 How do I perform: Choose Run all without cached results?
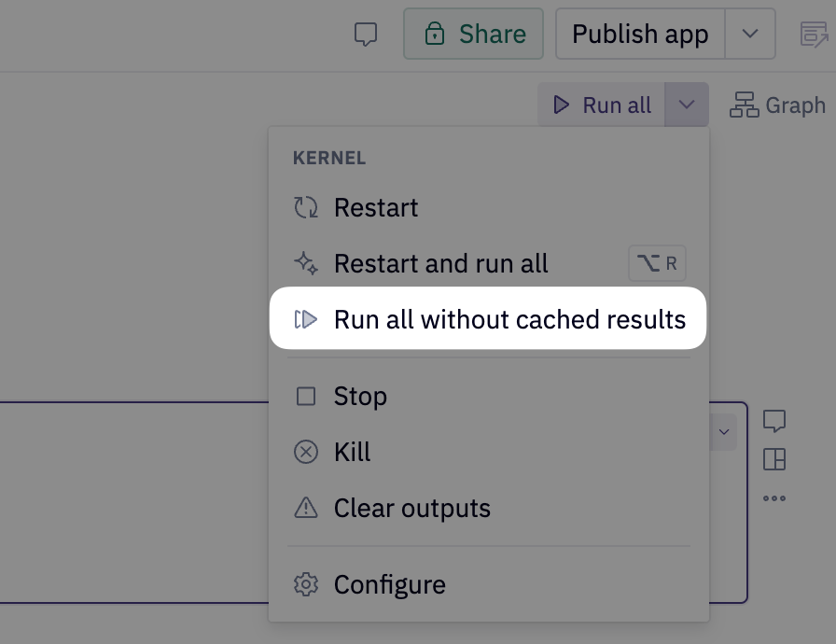(x=509, y=319)
